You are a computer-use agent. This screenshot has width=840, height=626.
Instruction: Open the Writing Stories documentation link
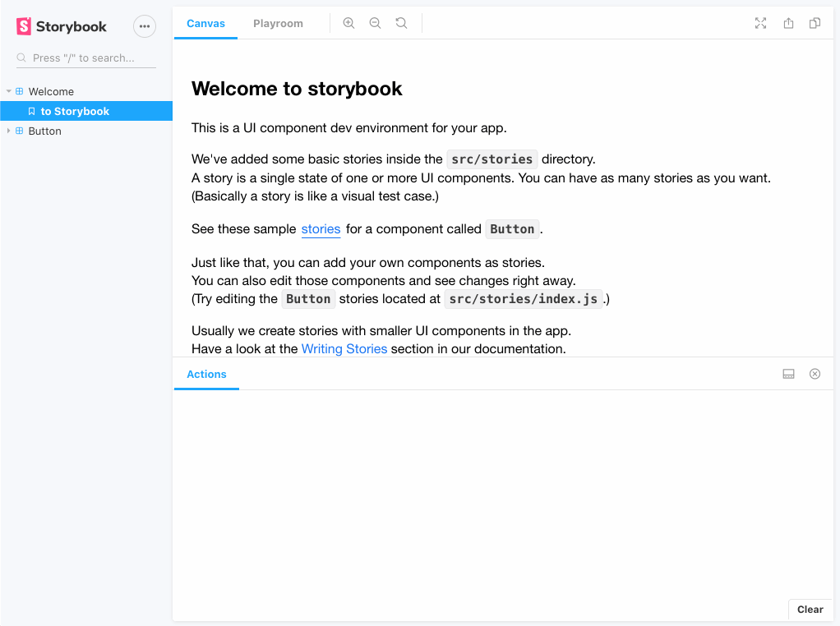(x=344, y=348)
